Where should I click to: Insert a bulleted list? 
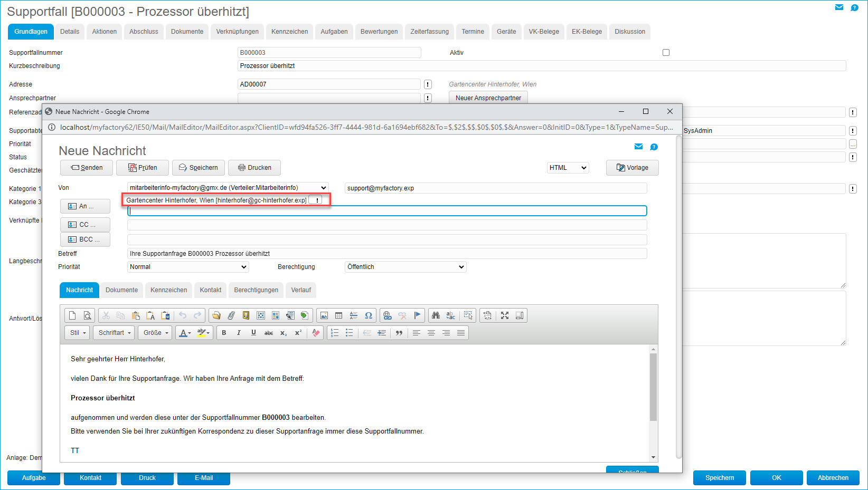[x=349, y=333]
